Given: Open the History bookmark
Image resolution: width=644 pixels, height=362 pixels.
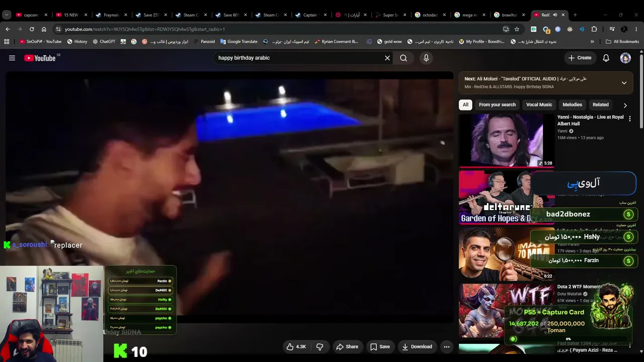Looking at the screenshot, I should pyautogui.click(x=77, y=42).
